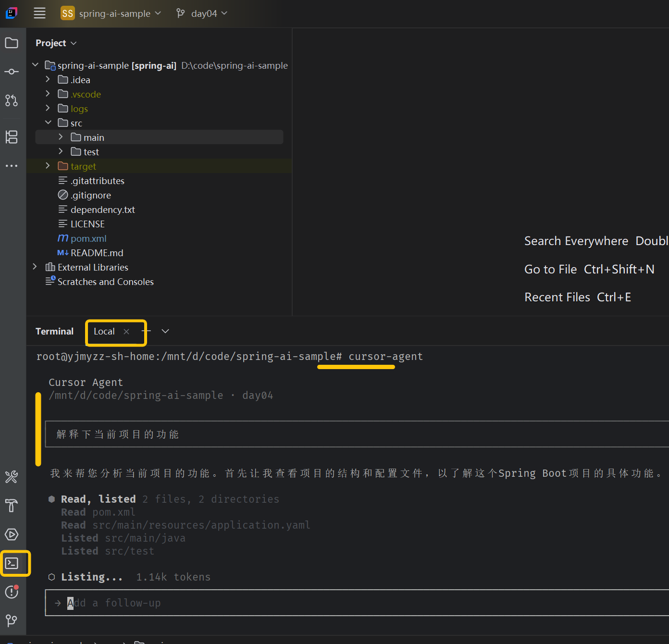Expand the .idea folder
The image size is (669, 644).
click(48, 79)
